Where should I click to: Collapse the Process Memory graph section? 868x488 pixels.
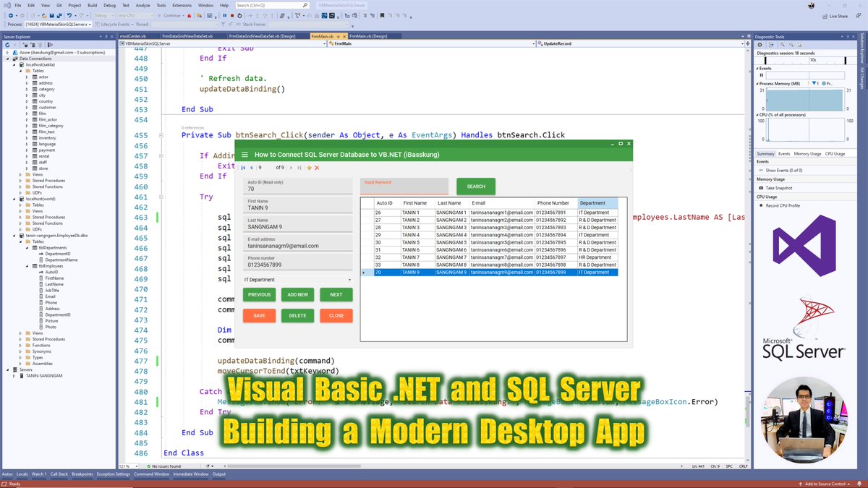tap(757, 84)
